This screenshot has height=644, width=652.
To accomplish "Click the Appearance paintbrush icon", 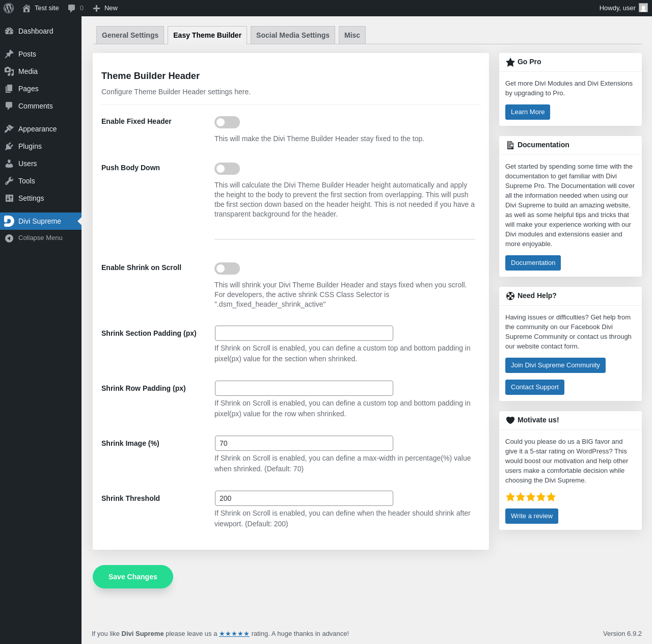I will coord(9,129).
